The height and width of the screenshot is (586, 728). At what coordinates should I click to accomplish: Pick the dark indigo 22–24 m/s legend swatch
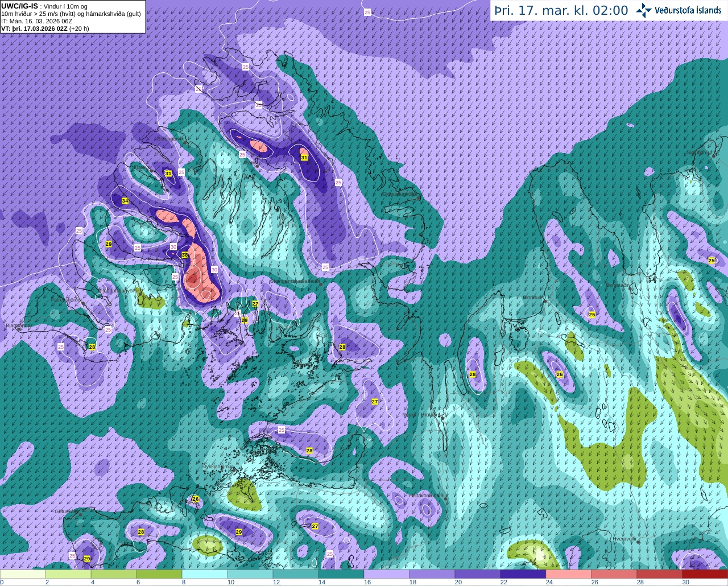pyautogui.click(x=523, y=574)
